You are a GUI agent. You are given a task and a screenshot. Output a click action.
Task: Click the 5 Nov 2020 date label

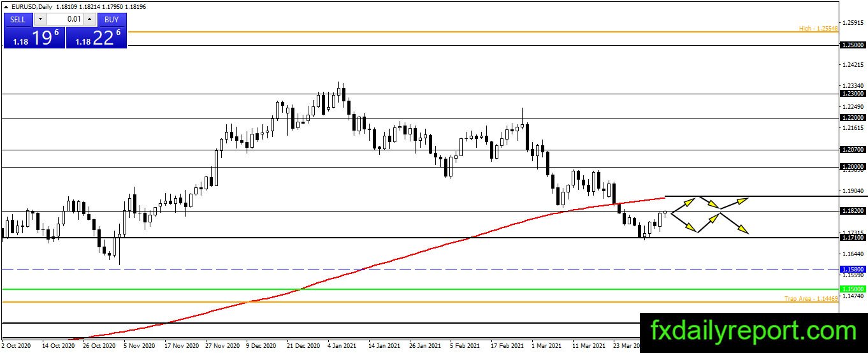point(140,346)
